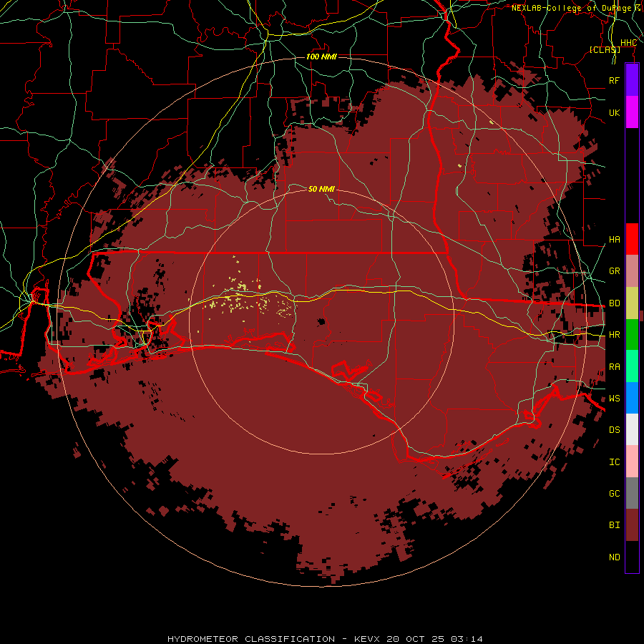
Task: Click the HR legend label
Action: click(614, 334)
